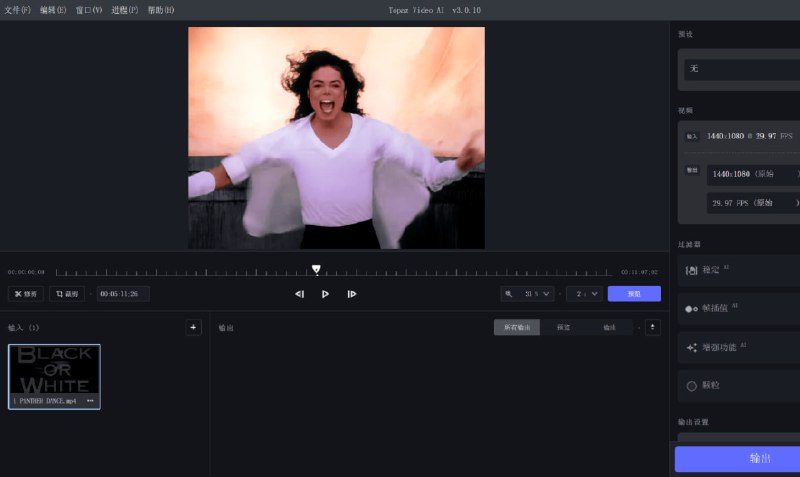Select the 所有输出 tab

[x=517, y=327]
